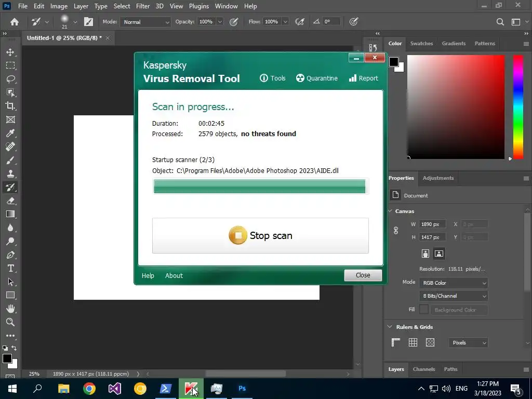Open Kaspersky Tools section
Viewport: 532px width, 399px height.
pyautogui.click(x=272, y=78)
